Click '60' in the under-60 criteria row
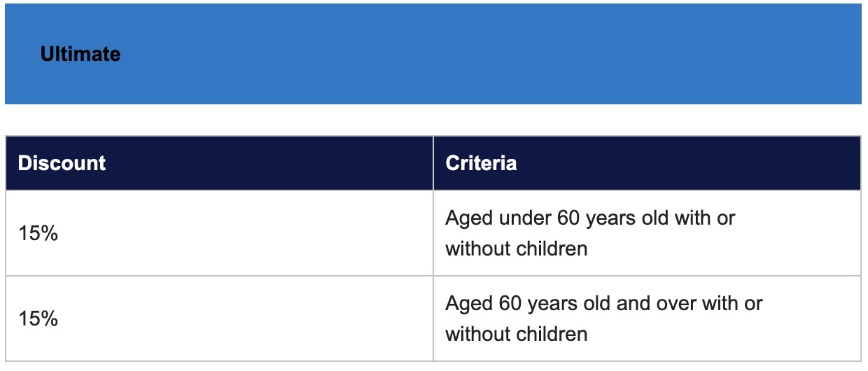Image resolution: width=868 pixels, height=371 pixels. point(569,218)
